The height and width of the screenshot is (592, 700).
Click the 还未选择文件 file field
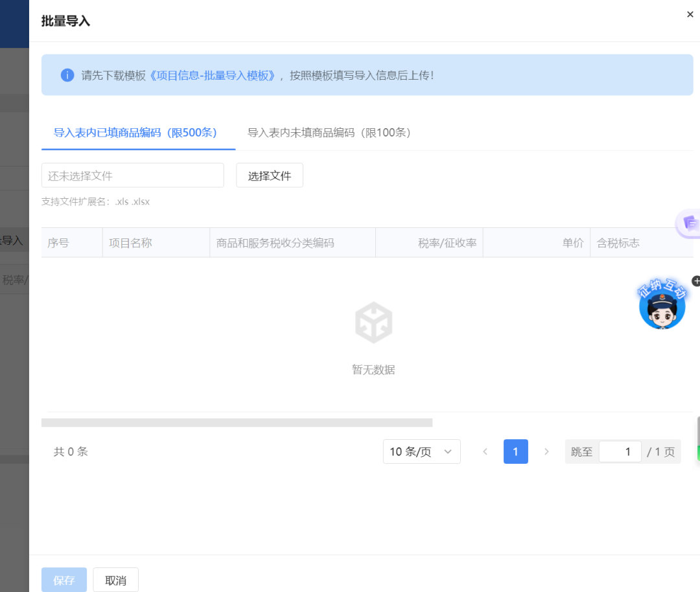click(x=133, y=176)
